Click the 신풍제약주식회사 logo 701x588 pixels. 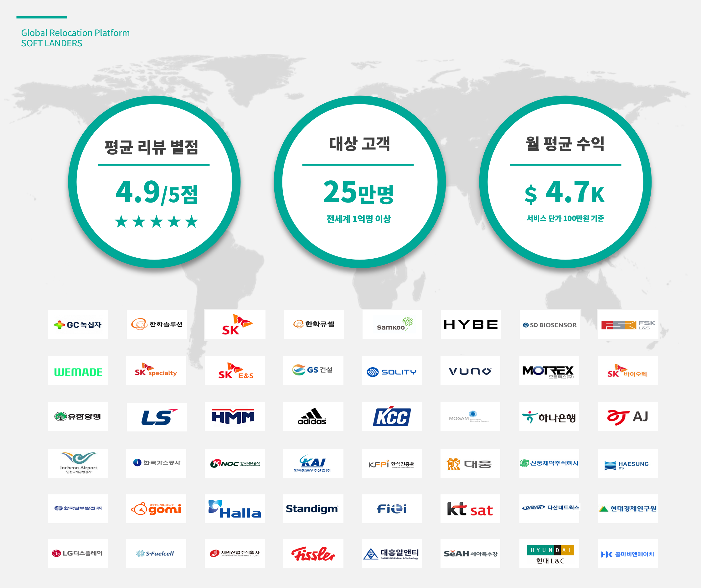549,463
